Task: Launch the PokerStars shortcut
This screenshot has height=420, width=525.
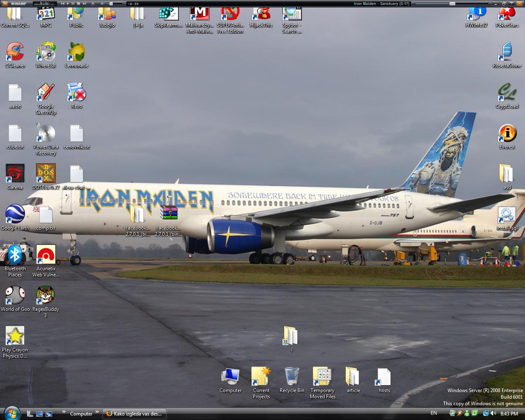Action: point(507,18)
